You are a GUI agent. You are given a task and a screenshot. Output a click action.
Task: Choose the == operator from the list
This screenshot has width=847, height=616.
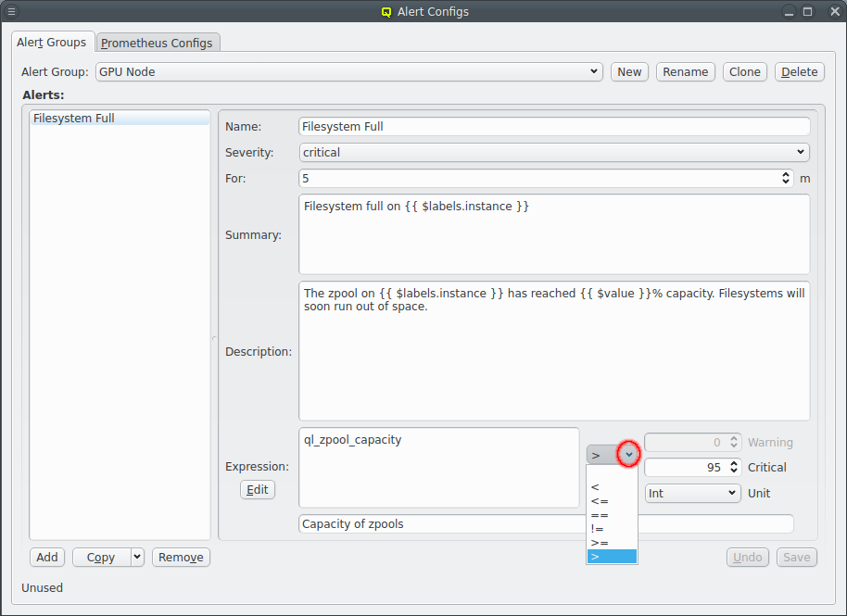point(612,516)
